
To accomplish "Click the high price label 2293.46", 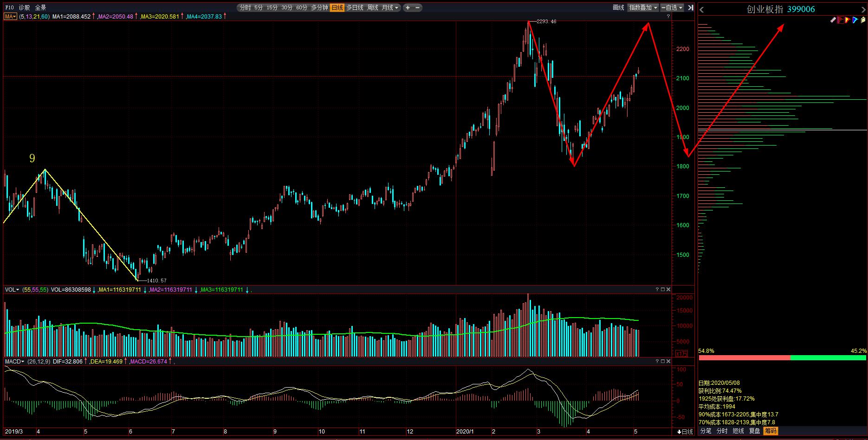I will (x=546, y=21).
